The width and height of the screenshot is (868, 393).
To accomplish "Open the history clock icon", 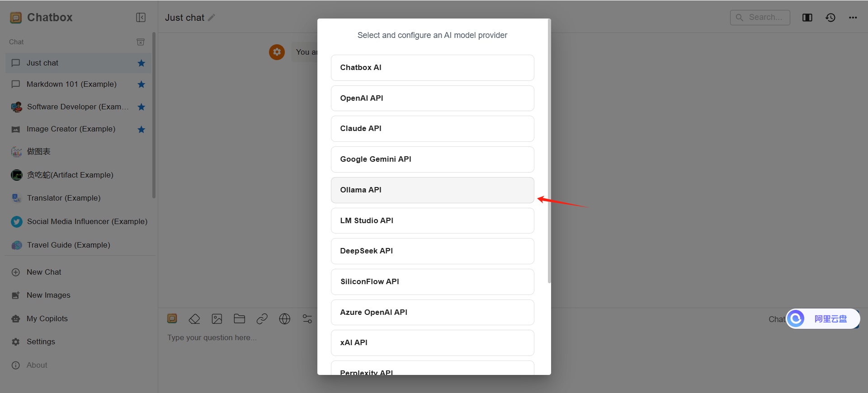I will click(830, 18).
